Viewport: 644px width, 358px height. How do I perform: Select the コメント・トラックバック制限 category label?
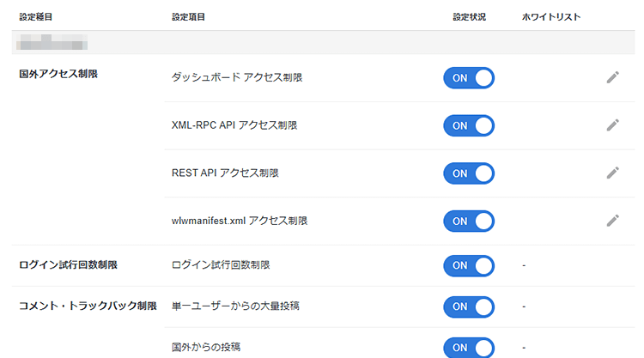pyautogui.click(x=88, y=306)
